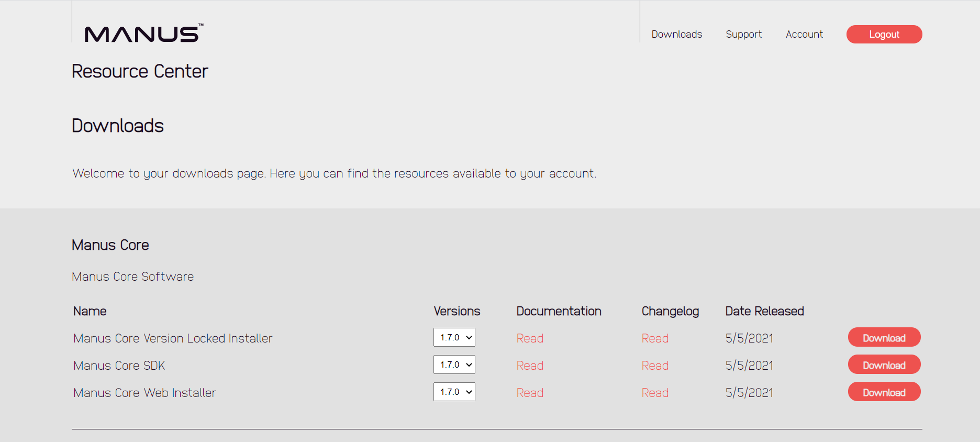Viewport: 980px width, 442px height.
Task: Click release date of Manus Core SDK
Action: (x=749, y=366)
